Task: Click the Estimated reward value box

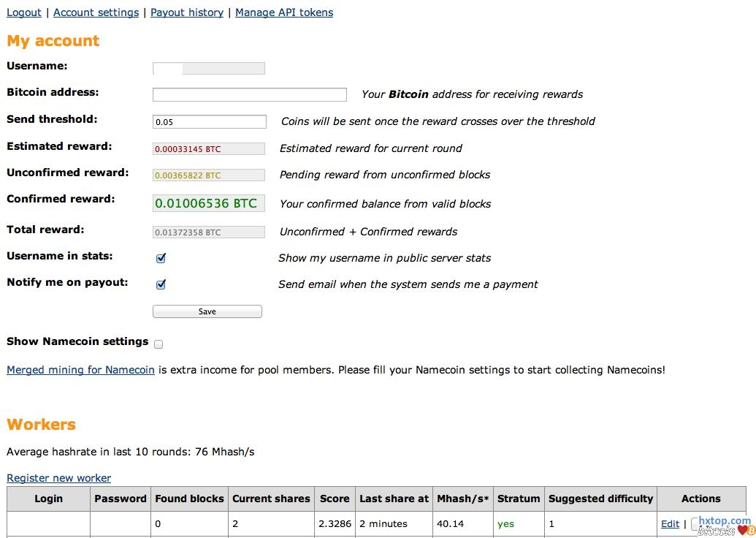Action: [208, 148]
